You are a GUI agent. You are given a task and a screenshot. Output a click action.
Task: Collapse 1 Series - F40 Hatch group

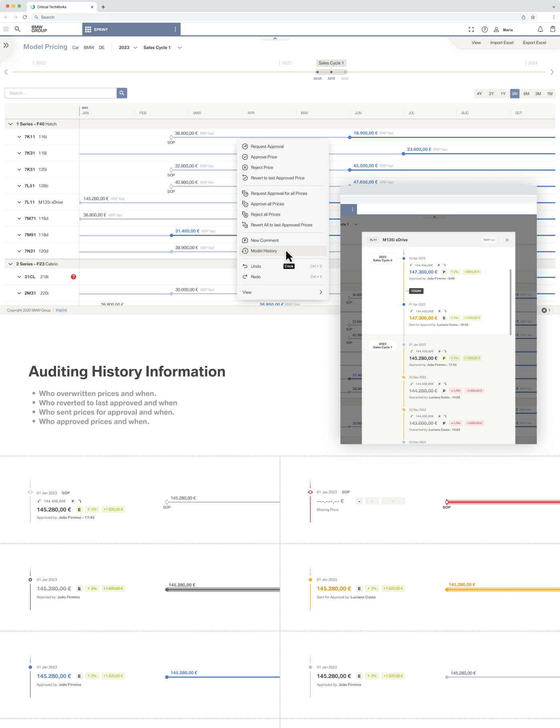click(10, 124)
